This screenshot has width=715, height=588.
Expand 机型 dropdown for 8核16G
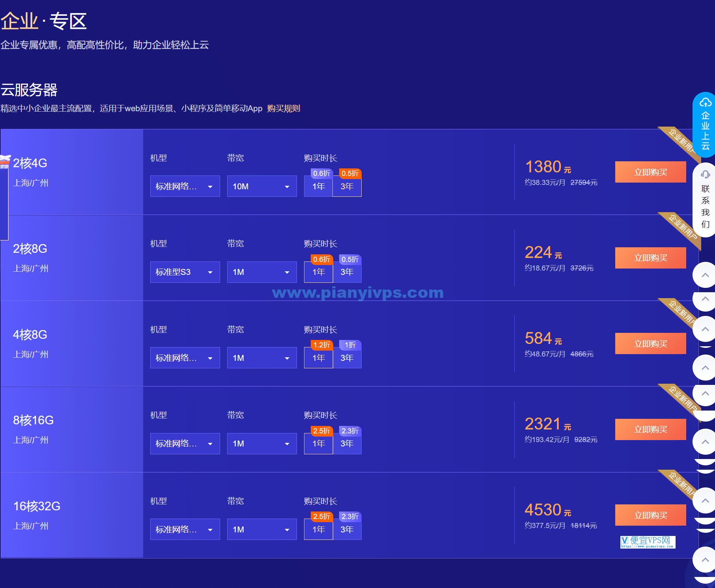185,444
